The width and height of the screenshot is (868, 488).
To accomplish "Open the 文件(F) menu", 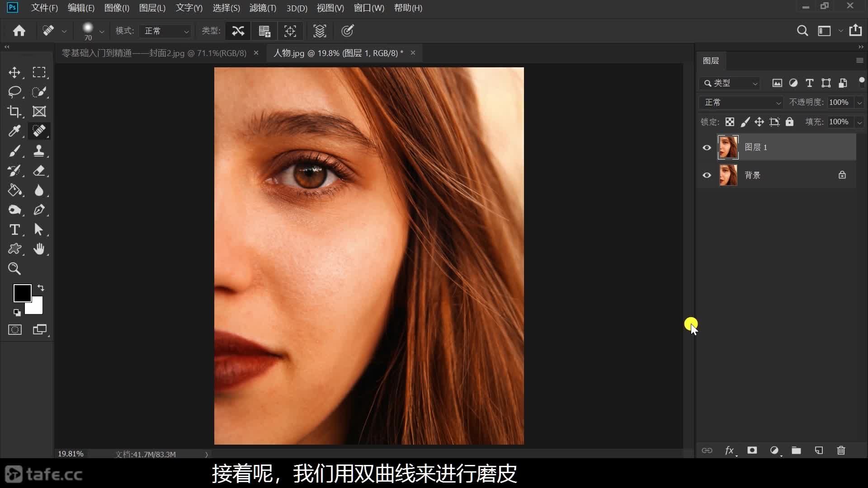I will click(x=44, y=8).
